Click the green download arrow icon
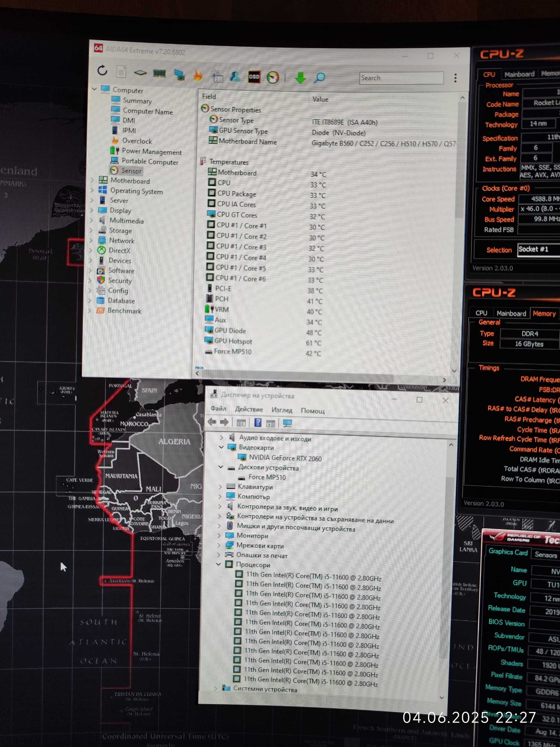The image size is (560, 747). 300,78
